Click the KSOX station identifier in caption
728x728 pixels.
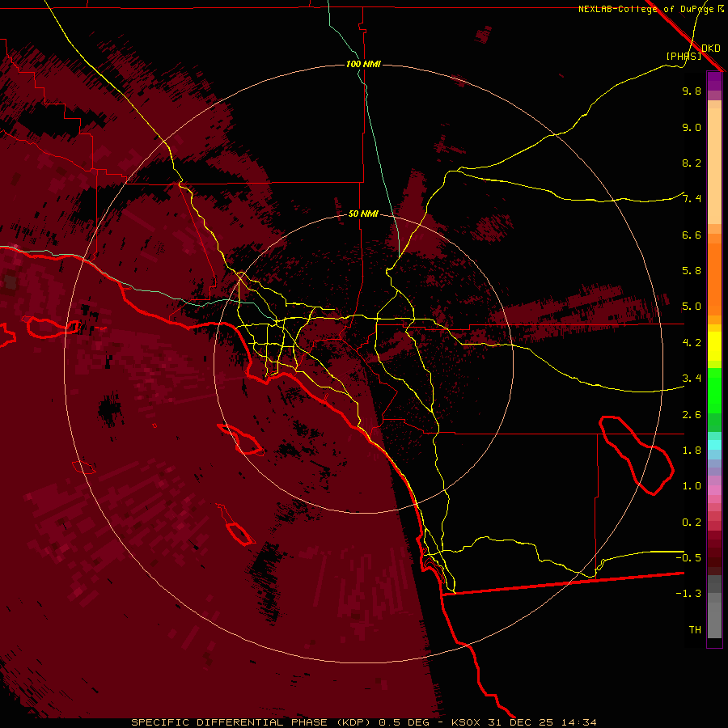pos(465,722)
